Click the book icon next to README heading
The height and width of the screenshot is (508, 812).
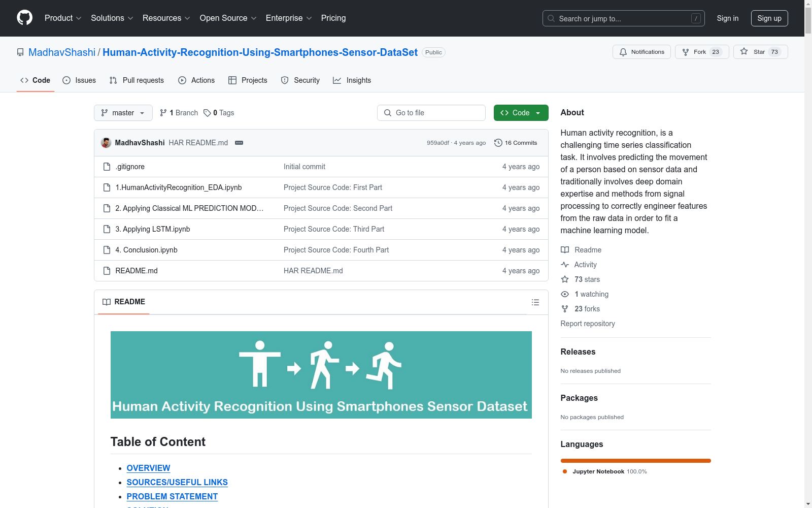coord(107,302)
